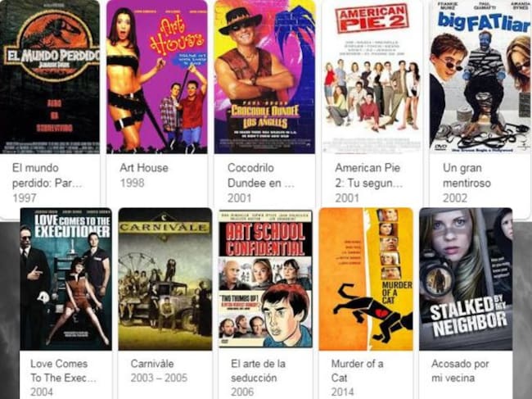Click the 'Carnivàle' 2003 – 2005 title
532x399 pixels.
pos(152,364)
